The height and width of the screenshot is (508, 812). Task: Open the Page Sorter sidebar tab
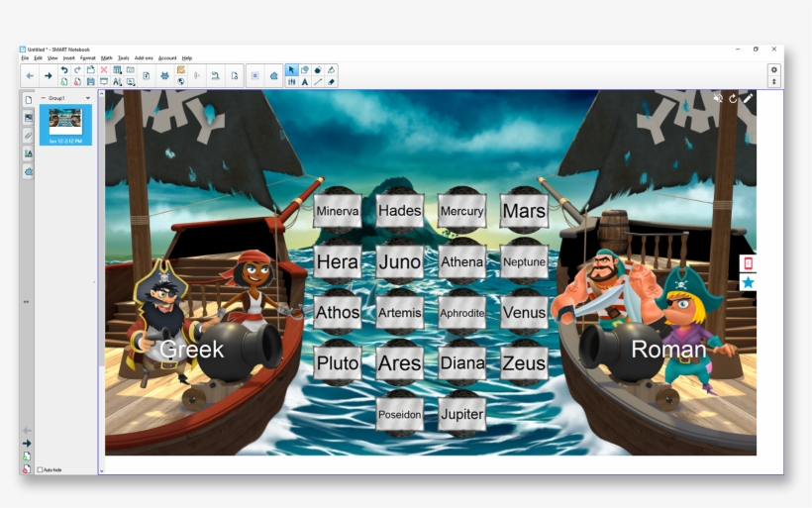(x=29, y=100)
